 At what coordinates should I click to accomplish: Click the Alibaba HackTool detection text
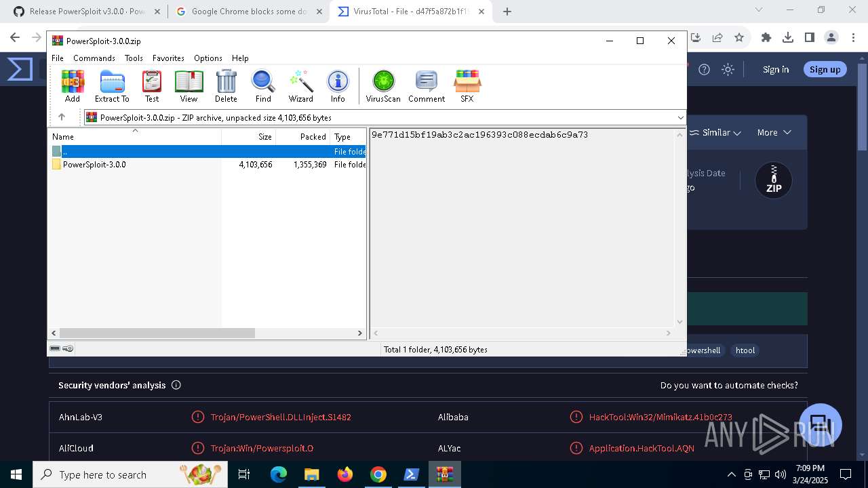point(660,417)
